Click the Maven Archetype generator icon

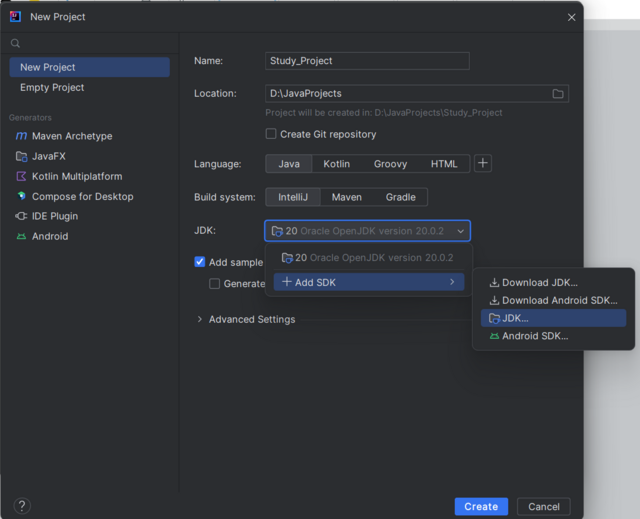(x=21, y=136)
